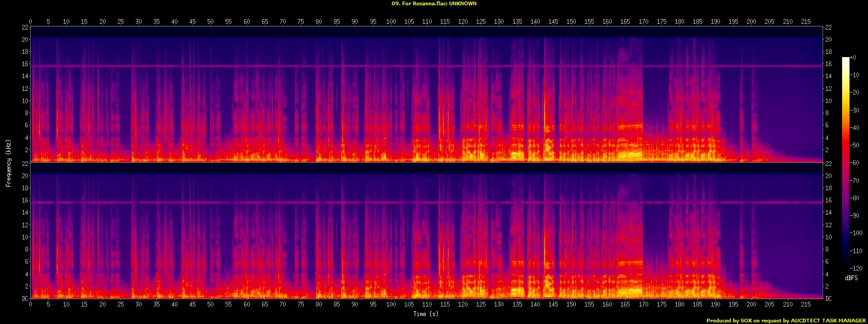Click the 'dBFS' label below the color scale

click(x=851, y=278)
